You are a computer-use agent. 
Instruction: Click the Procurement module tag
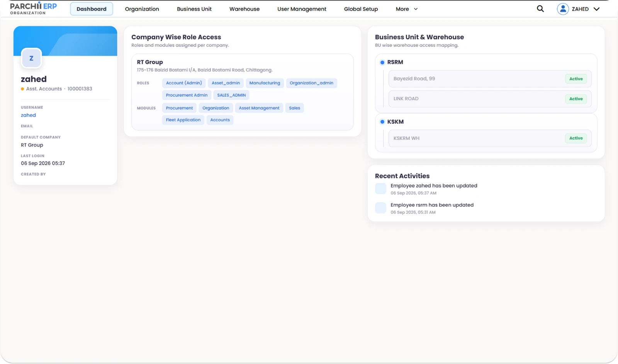tap(179, 108)
